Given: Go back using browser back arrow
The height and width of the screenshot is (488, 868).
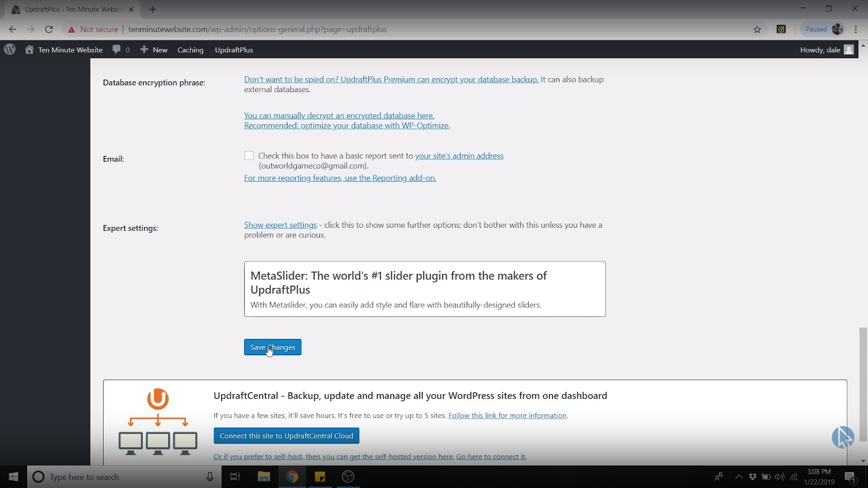Looking at the screenshot, I should [x=13, y=29].
